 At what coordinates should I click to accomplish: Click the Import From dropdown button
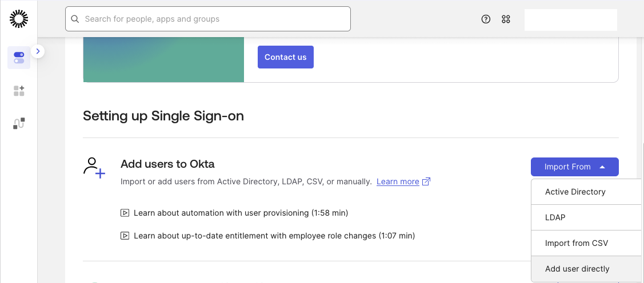[x=575, y=167]
